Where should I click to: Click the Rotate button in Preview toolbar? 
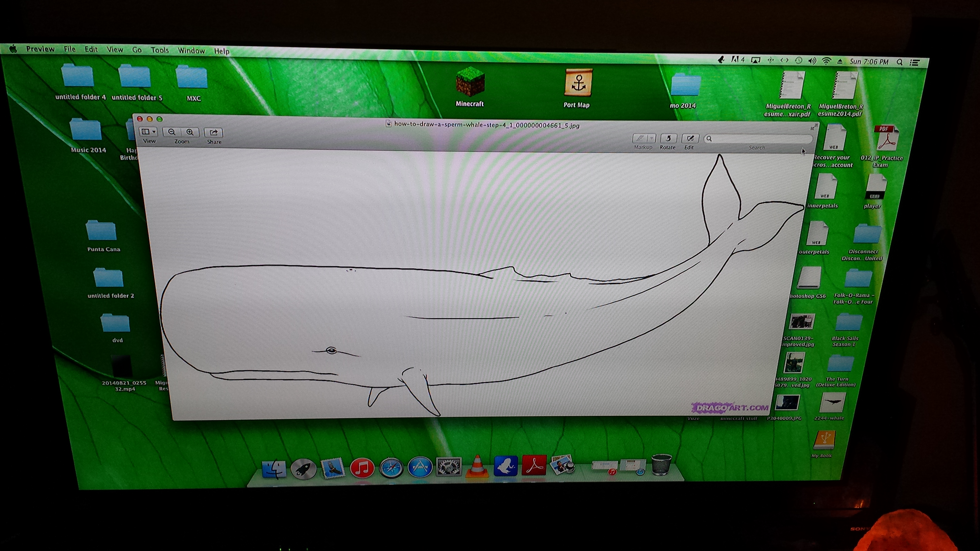pos(668,138)
